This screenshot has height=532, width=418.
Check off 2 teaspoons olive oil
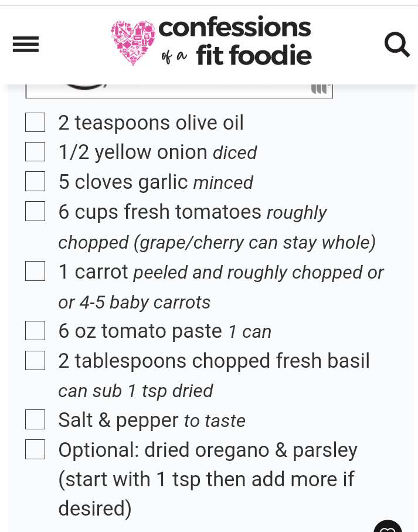tap(35, 123)
